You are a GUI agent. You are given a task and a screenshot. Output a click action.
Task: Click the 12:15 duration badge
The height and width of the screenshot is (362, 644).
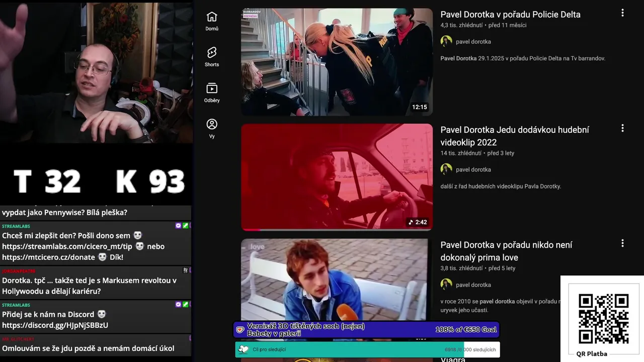pyautogui.click(x=419, y=107)
